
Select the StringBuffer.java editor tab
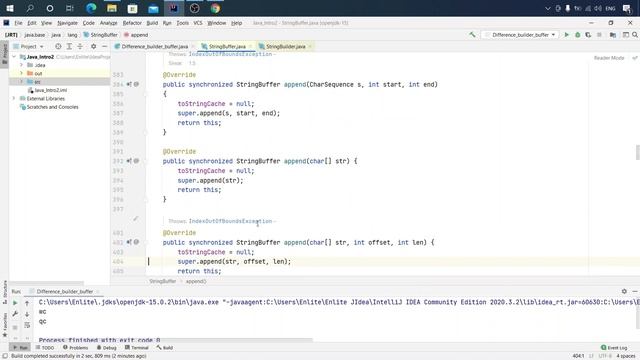point(227,47)
